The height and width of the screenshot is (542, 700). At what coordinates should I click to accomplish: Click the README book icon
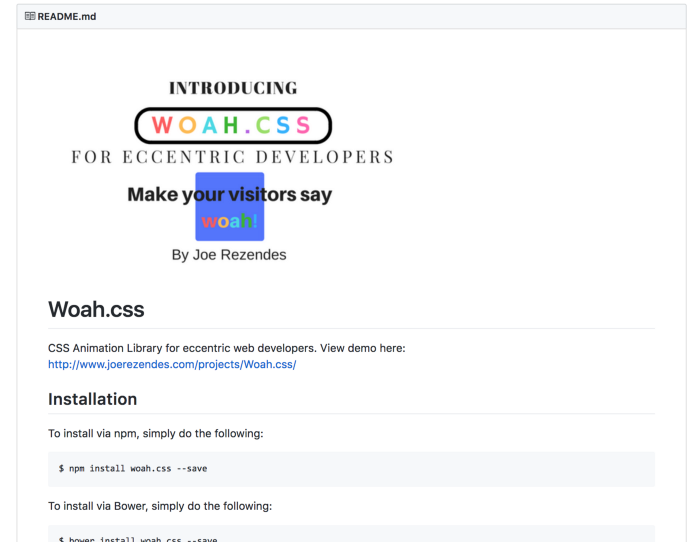(x=30, y=16)
